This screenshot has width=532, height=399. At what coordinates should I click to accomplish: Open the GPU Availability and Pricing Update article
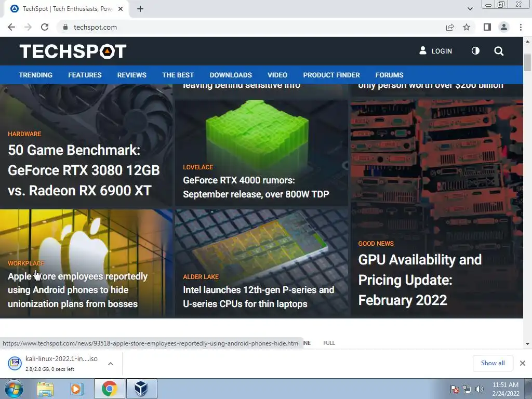tap(420, 280)
